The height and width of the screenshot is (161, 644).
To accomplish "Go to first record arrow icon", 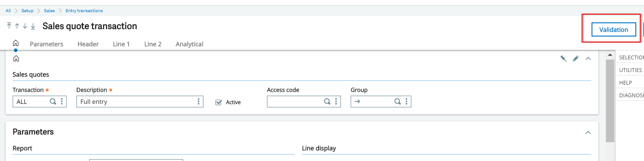I will 9,26.
